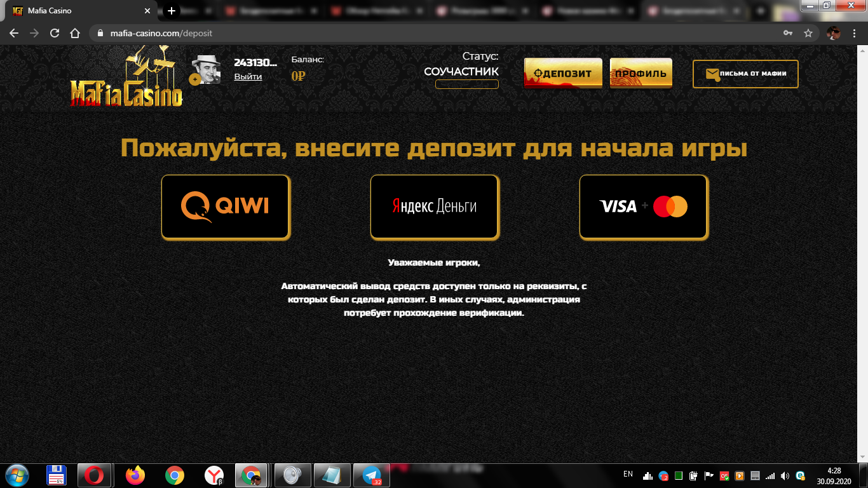Open the Chrome three-dot menu
Screen dimensions: 868x488
click(855, 33)
